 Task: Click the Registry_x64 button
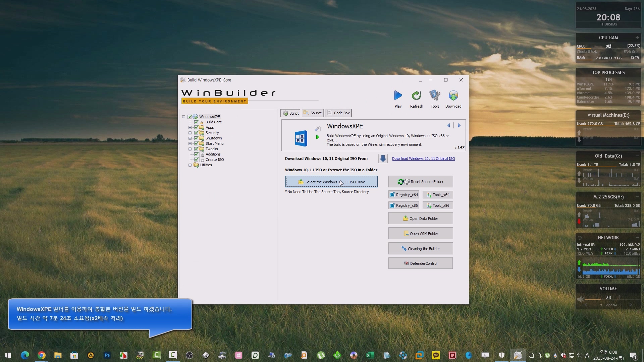point(404,195)
